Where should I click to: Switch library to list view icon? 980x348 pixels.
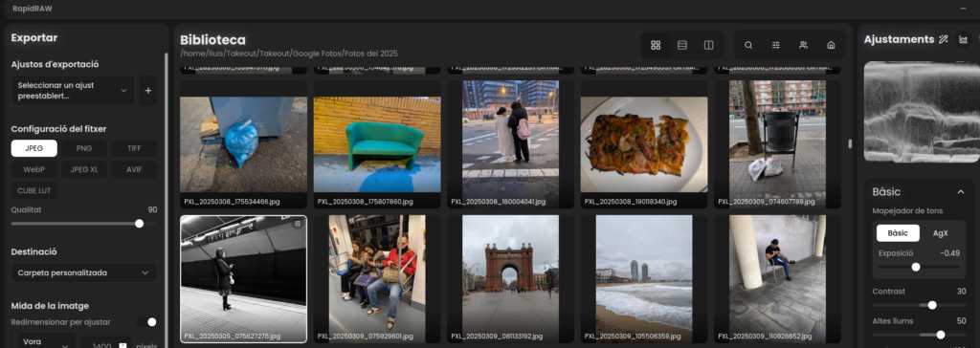tap(681, 45)
